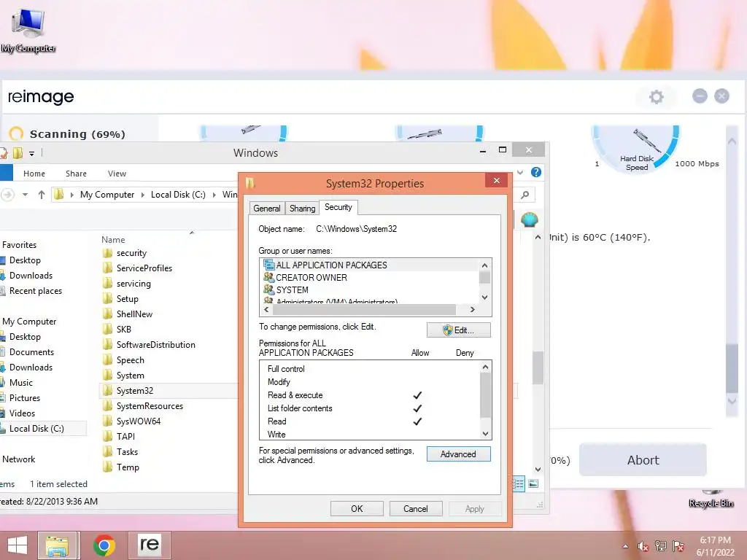
Task: Expand the Explorer ribbon chevron
Action: 520,172
